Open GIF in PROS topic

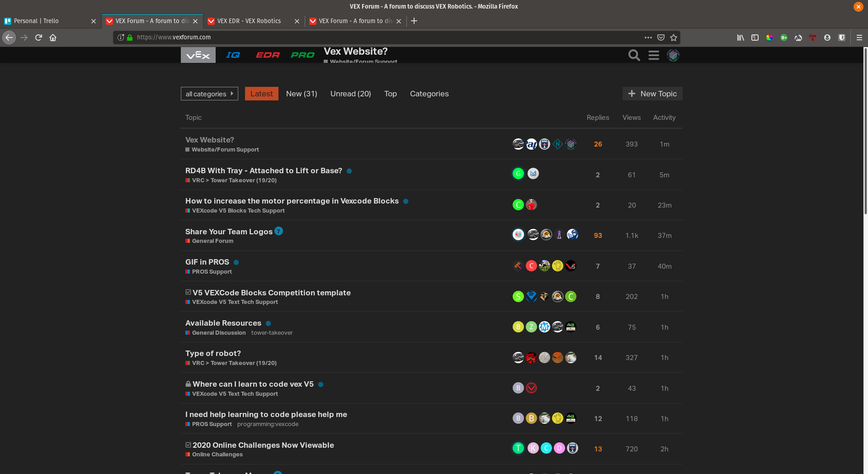[x=207, y=262]
